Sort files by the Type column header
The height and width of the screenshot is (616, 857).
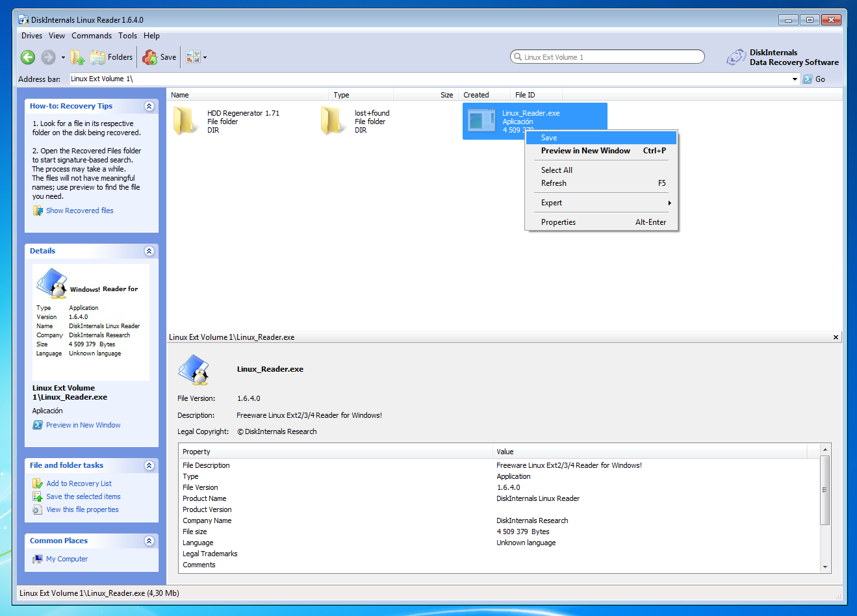tap(361, 95)
